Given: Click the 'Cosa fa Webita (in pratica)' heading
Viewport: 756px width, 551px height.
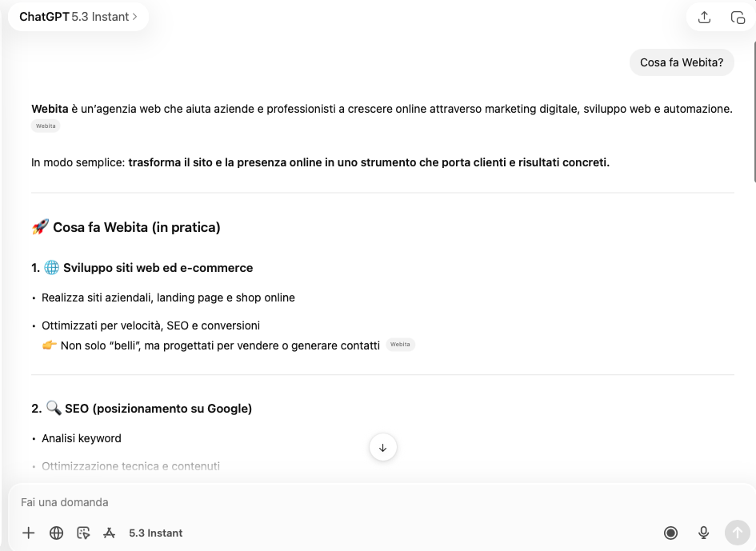Looking at the screenshot, I should [136, 227].
